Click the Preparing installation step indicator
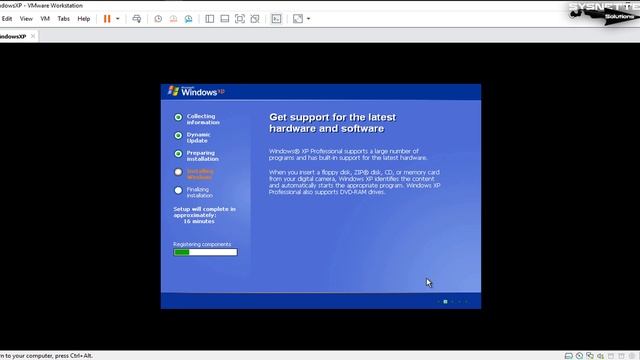Image resolution: width=640 pixels, height=360 pixels. coord(178,154)
